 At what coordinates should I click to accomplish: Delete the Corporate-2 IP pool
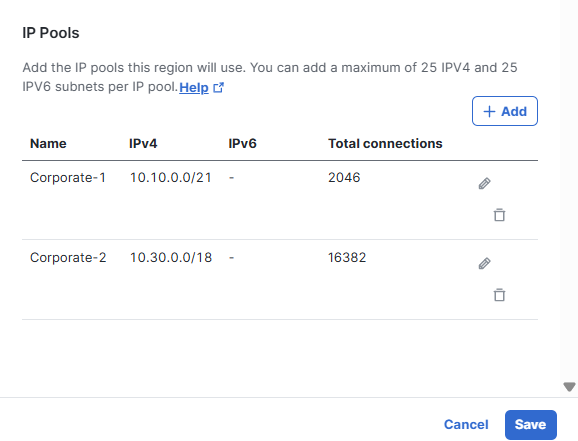(499, 295)
